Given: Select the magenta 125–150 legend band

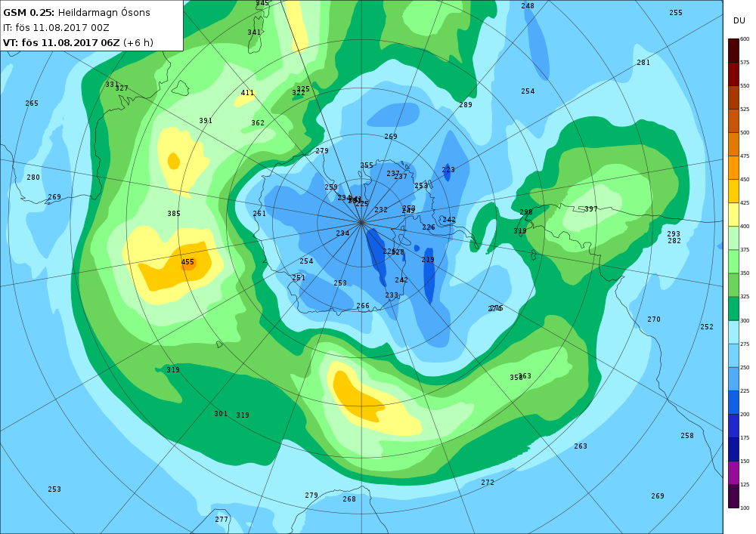Looking at the screenshot, I should click(x=733, y=473).
